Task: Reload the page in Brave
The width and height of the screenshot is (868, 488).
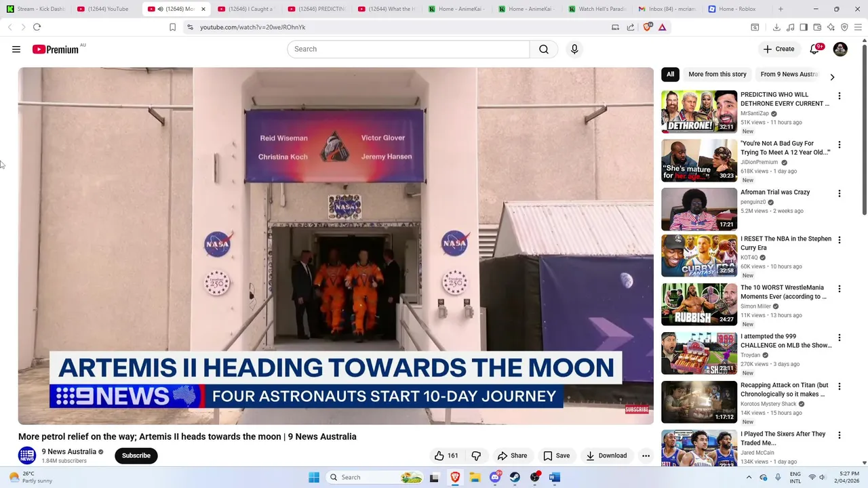Action: click(37, 27)
